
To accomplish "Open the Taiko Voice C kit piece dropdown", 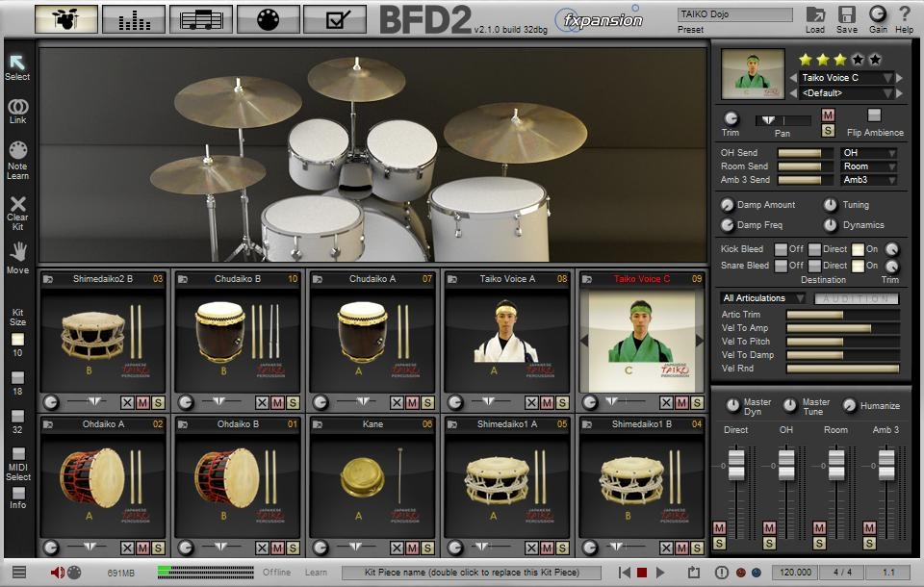I will (846, 78).
